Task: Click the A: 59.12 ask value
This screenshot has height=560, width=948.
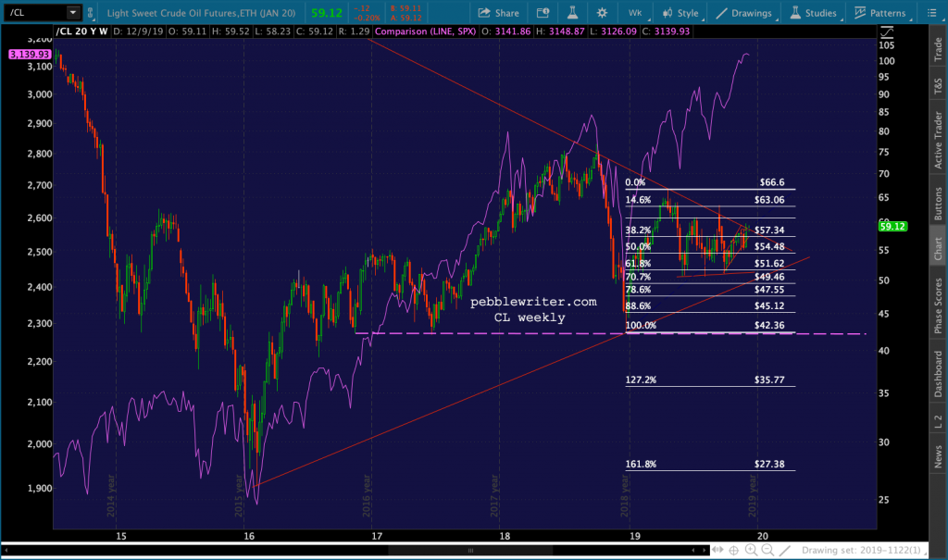Action: (405, 18)
